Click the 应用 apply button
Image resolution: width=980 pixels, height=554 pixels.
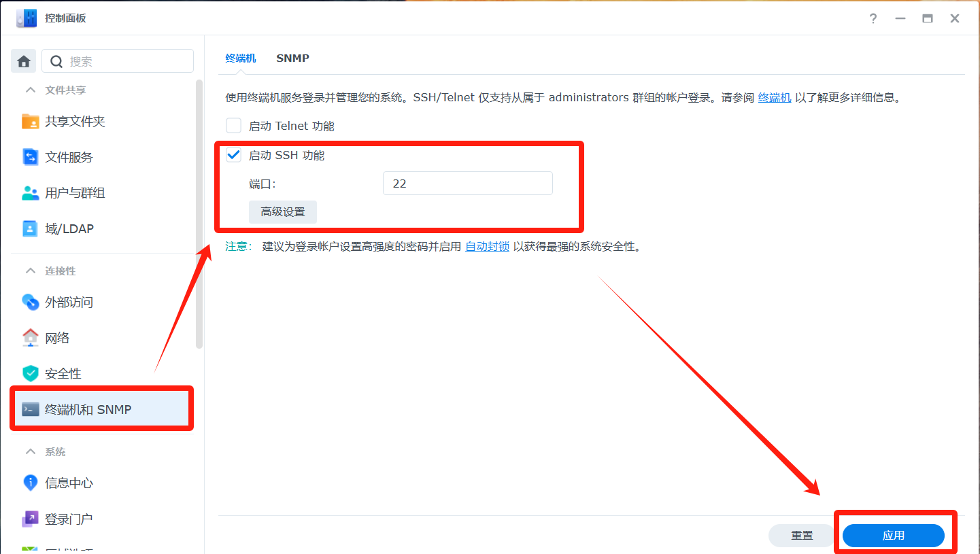click(893, 536)
